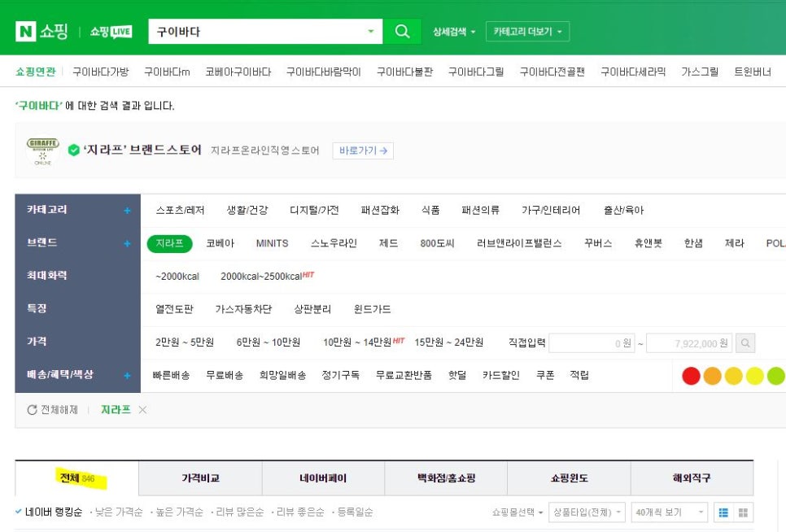Sort by 네이버 랭킹순

(x=54, y=512)
